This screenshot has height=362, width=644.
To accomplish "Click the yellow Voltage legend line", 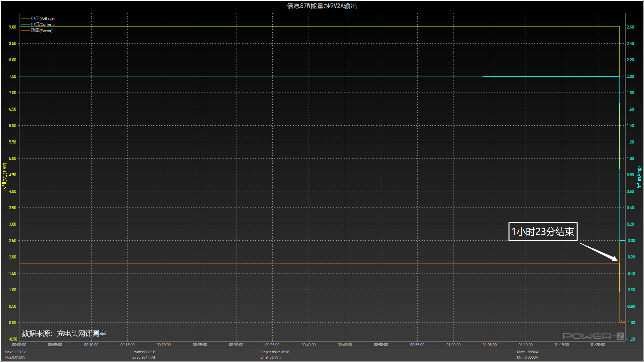I will pyautogui.click(x=25, y=18).
